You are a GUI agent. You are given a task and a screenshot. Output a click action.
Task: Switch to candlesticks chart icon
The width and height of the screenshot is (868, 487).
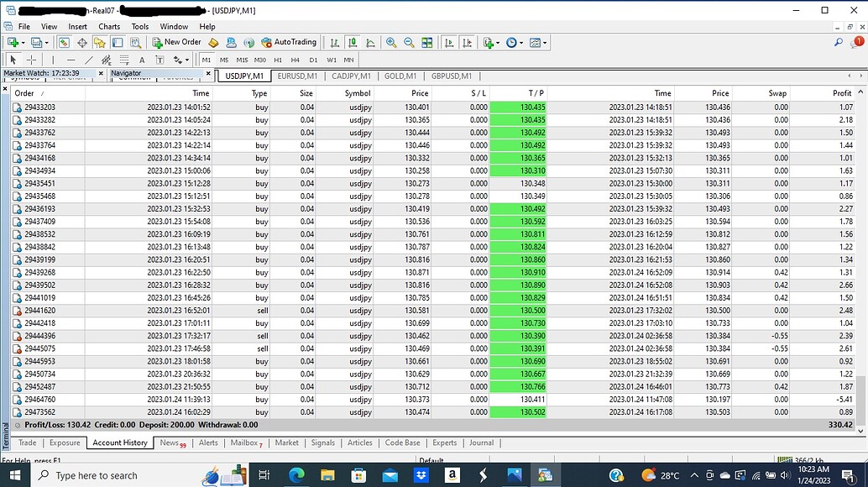pyautogui.click(x=352, y=43)
